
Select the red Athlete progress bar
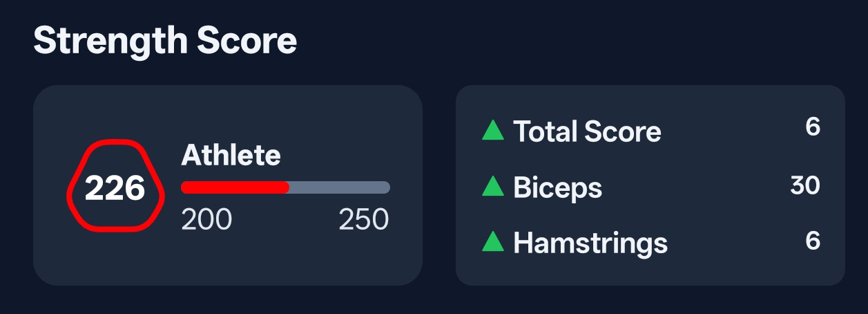tap(235, 187)
